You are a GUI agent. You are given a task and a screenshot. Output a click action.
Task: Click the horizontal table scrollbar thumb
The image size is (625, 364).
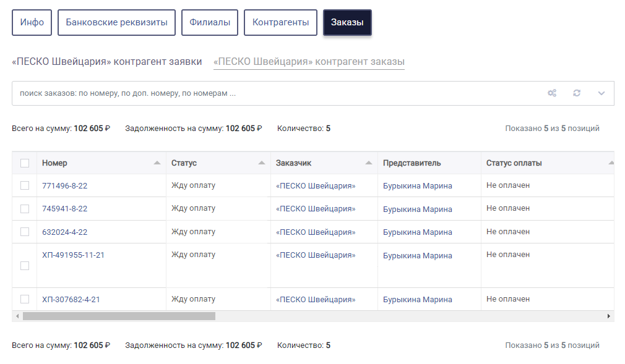coord(119,316)
